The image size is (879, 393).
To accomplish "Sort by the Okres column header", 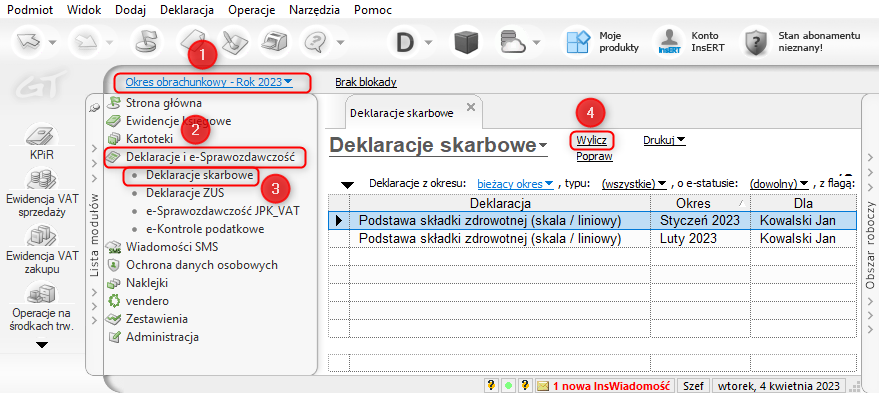I will click(x=701, y=203).
